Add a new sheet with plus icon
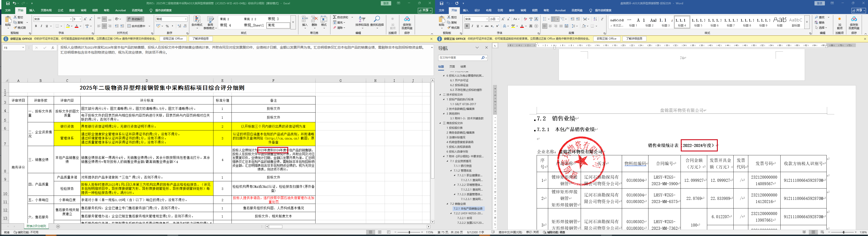The image size is (868, 236). (58, 227)
